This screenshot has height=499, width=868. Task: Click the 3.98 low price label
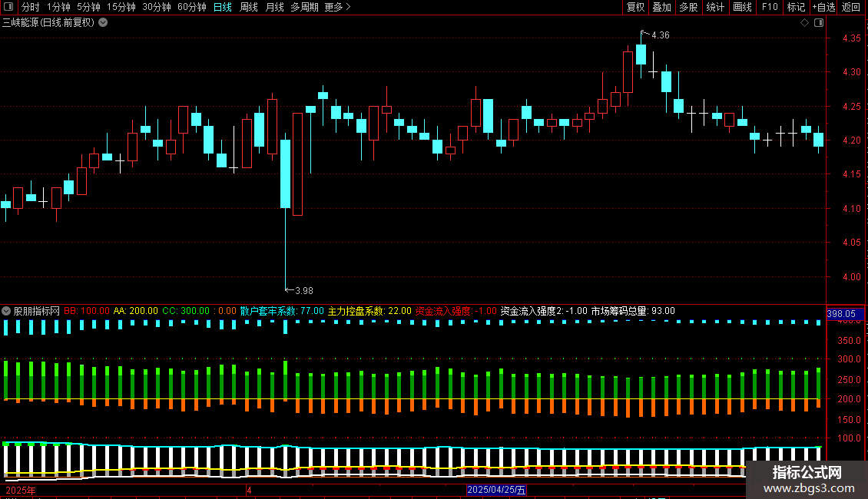pos(304,291)
